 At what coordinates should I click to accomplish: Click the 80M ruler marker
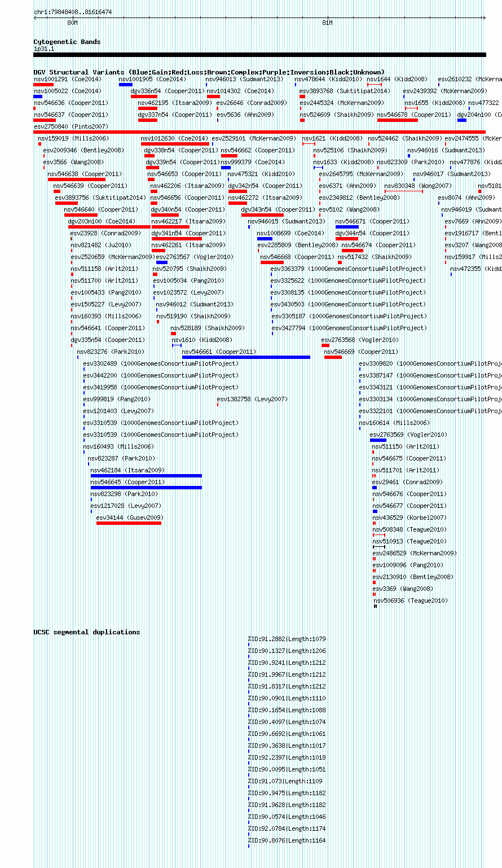click(72, 23)
